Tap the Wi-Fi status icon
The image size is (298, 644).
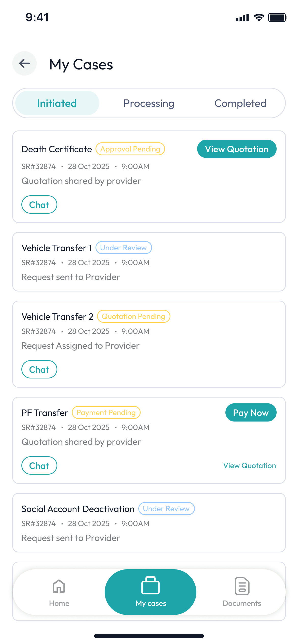pyautogui.click(x=259, y=18)
